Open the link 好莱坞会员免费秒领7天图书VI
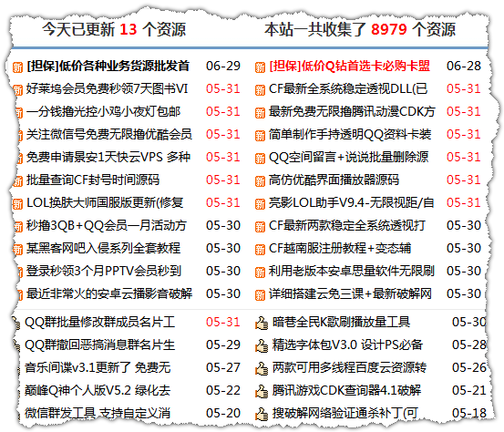This screenshot has height=432, width=504. click(x=107, y=88)
